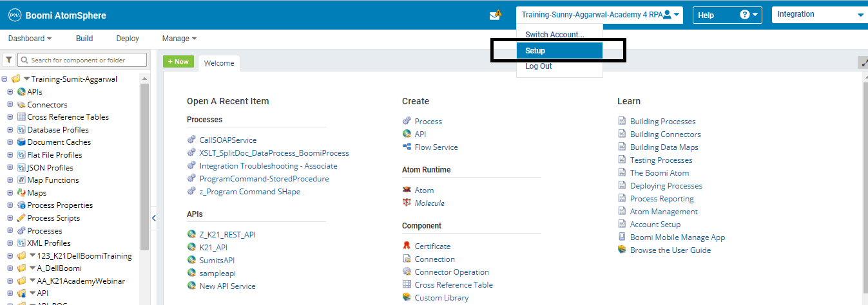The width and height of the screenshot is (868, 305).
Task: Collapse the left sidebar with chevron
Action: click(153, 219)
